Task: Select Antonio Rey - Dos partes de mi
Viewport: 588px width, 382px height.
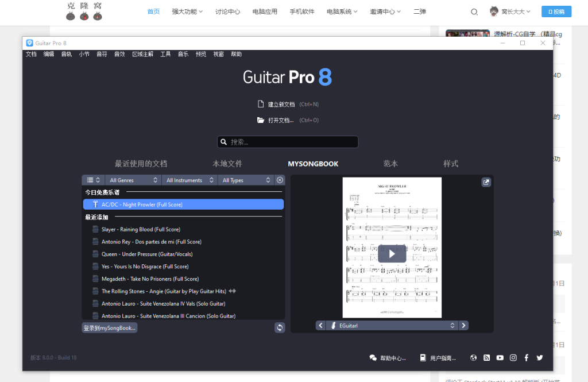Action: (x=152, y=242)
